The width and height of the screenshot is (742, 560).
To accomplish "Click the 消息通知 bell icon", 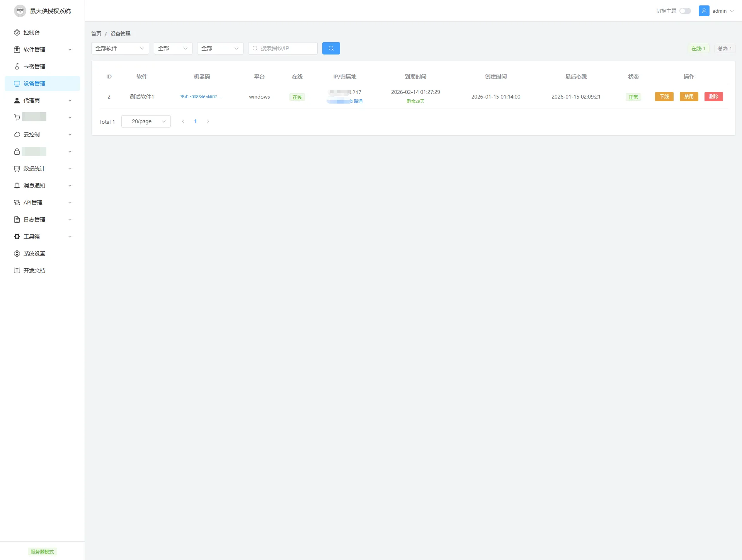I will tap(17, 186).
